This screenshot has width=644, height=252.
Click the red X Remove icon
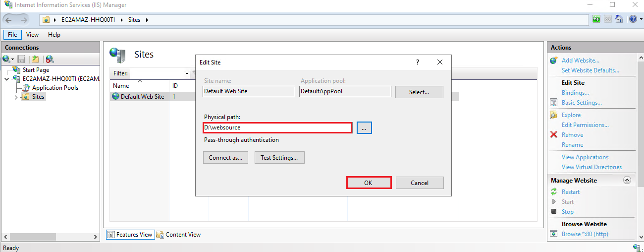click(554, 135)
